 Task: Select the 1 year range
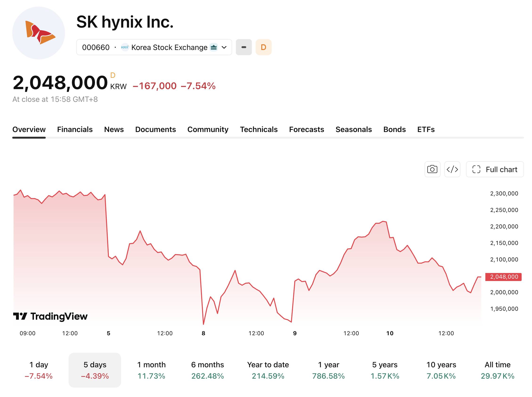pyautogui.click(x=328, y=370)
